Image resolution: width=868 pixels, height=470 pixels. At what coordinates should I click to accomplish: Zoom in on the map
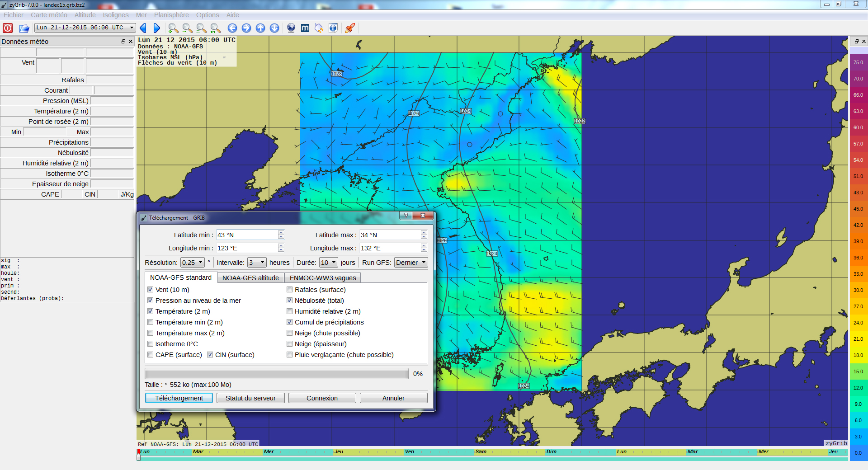click(173, 28)
